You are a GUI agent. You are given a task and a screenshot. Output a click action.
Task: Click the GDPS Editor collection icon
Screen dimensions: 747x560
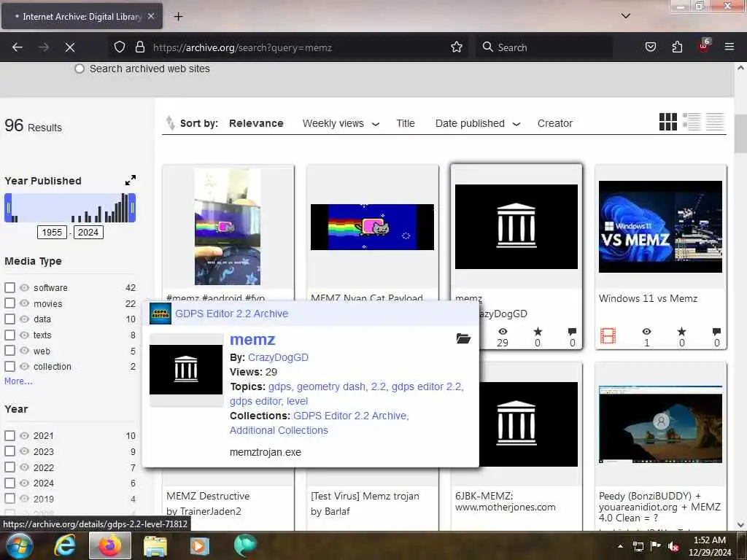click(160, 314)
